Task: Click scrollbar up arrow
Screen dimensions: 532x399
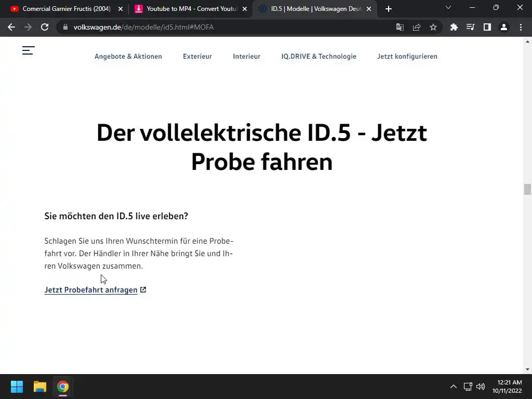Action: click(527, 42)
